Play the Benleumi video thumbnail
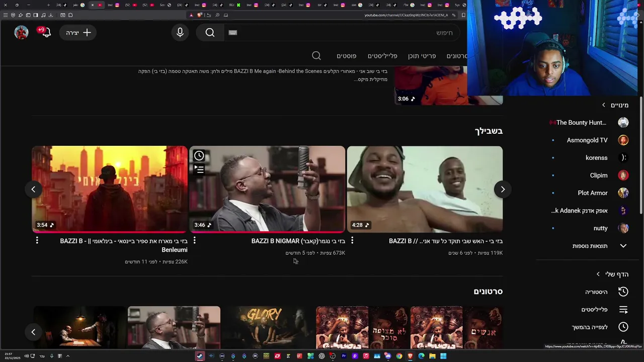 click(x=110, y=189)
